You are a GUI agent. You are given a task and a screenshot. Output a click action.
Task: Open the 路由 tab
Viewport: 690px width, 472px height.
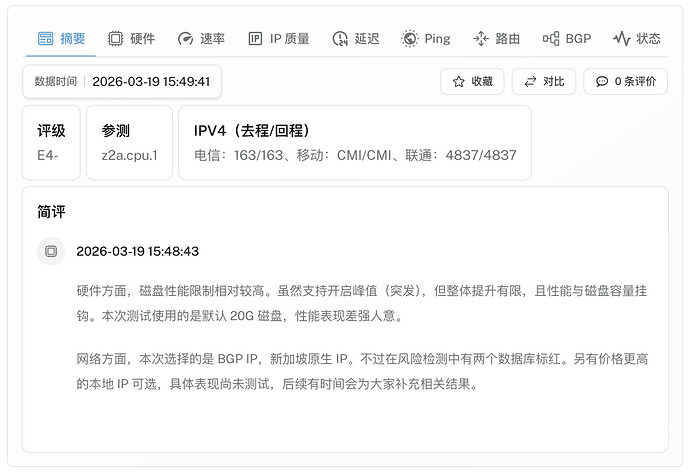click(496, 39)
